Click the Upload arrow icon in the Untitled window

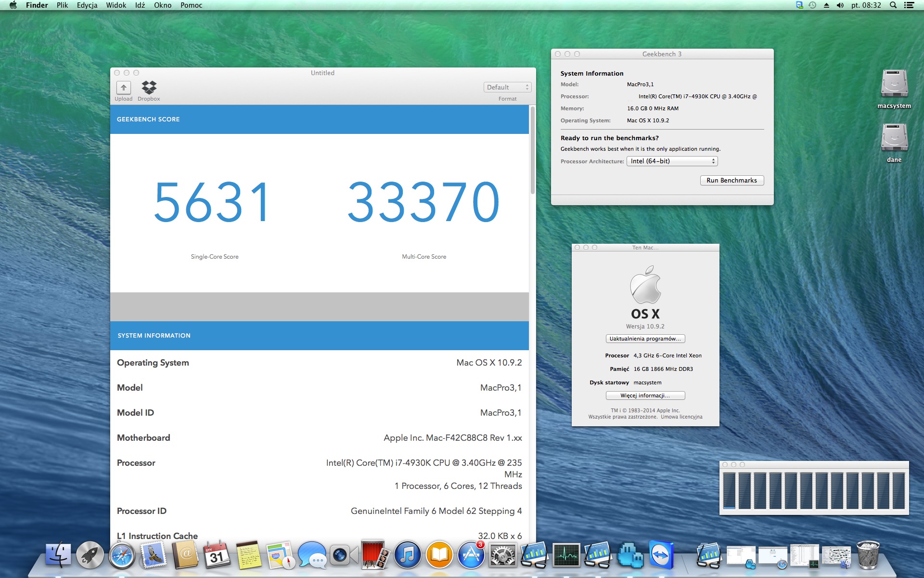124,87
